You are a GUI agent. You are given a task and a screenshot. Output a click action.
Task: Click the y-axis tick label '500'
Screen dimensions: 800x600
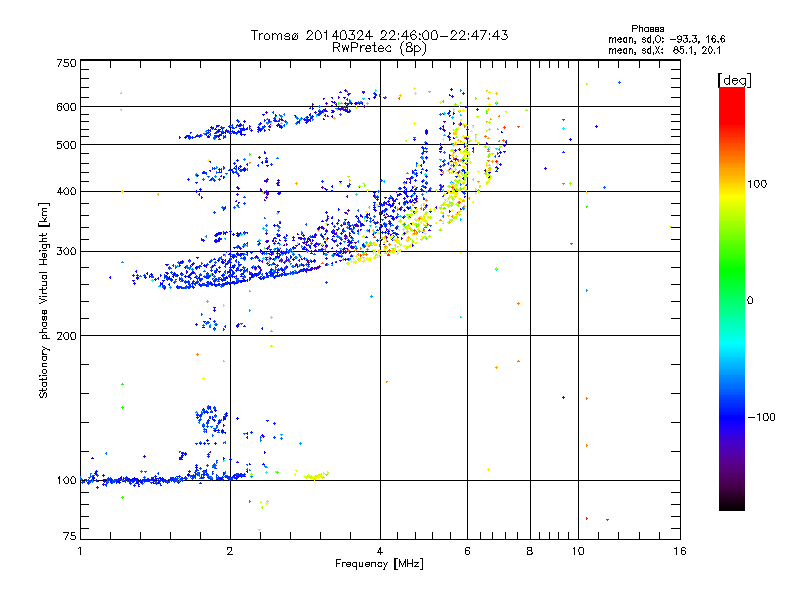point(66,145)
